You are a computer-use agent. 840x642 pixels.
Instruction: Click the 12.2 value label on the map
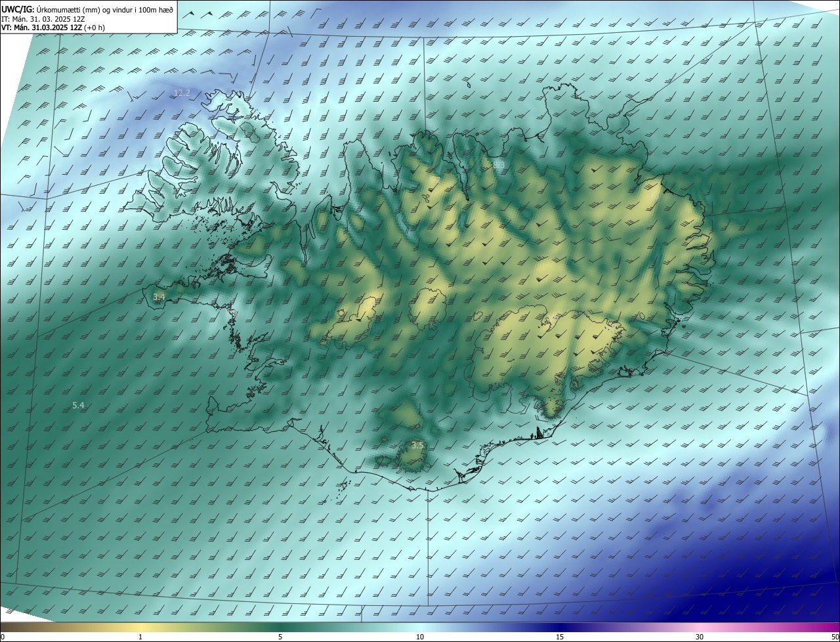point(182,93)
